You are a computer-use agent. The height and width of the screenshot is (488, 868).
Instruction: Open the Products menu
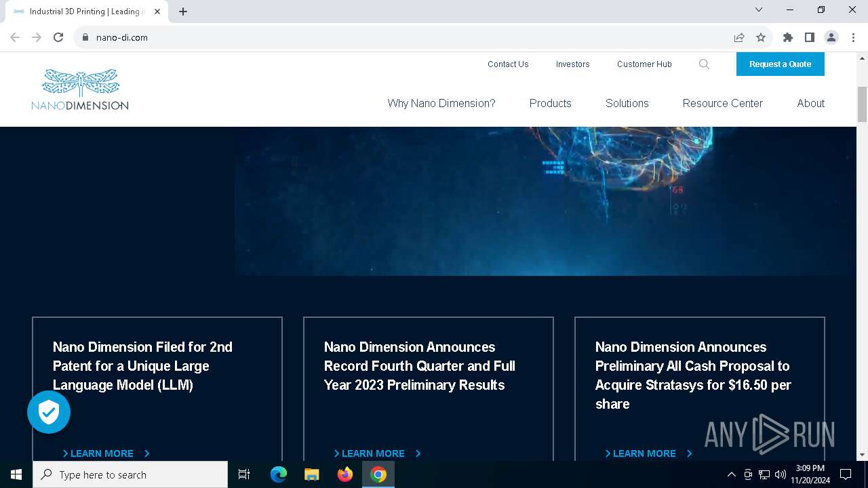[551, 103]
